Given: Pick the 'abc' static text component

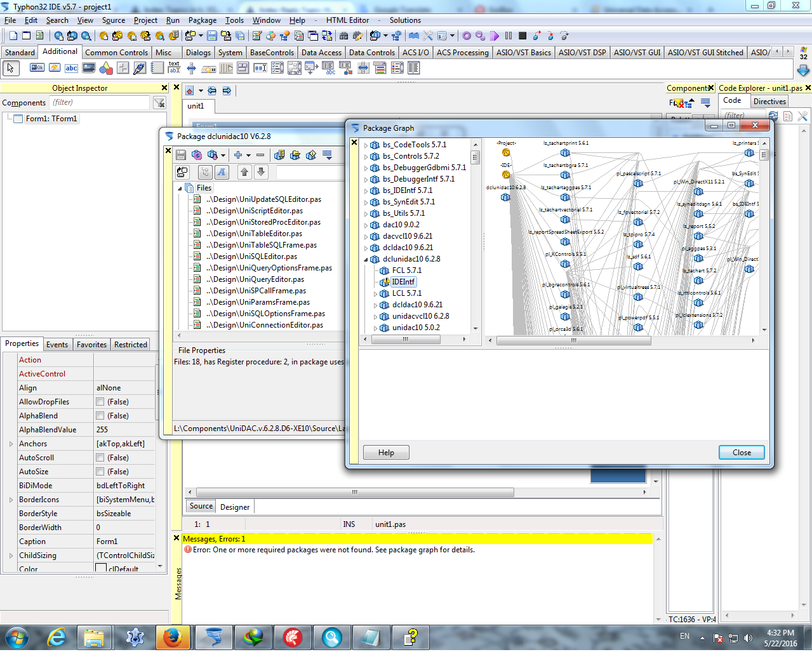Looking at the screenshot, I should tap(71, 68).
